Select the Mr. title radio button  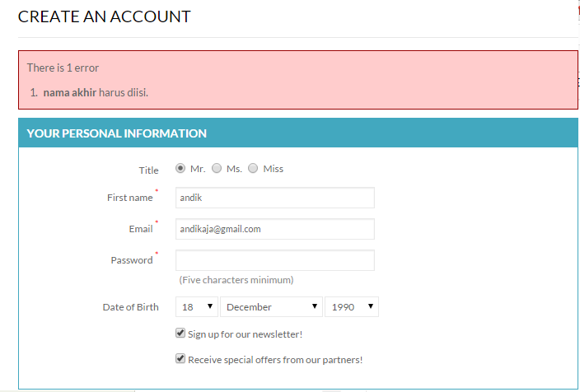[180, 168]
